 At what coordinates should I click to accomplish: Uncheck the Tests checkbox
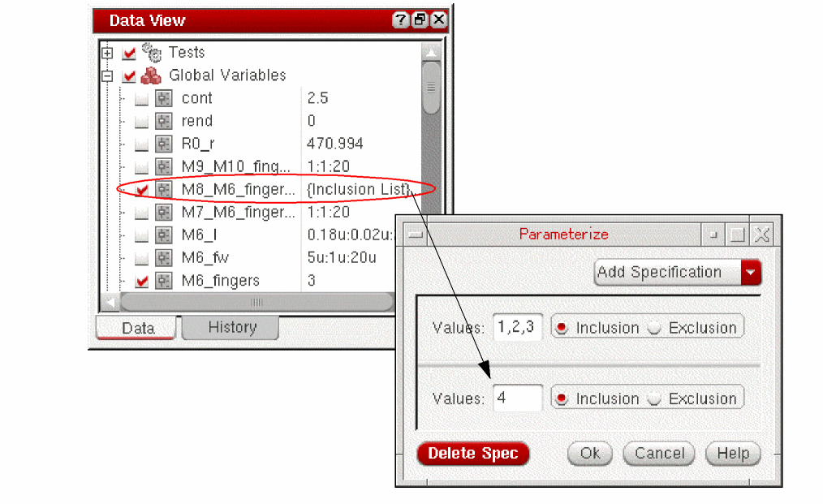[x=128, y=53]
